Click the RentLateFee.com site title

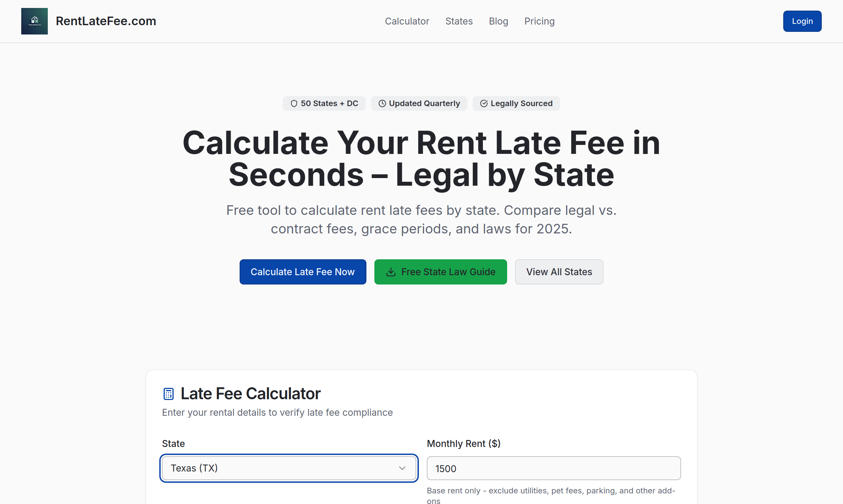pyautogui.click(x=106, y=21)
